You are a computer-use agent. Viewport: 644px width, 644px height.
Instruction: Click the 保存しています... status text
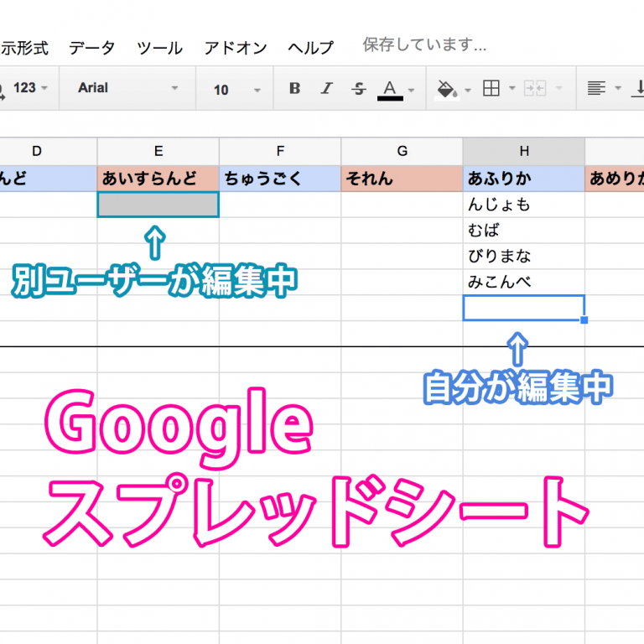[x=424, y=44]
